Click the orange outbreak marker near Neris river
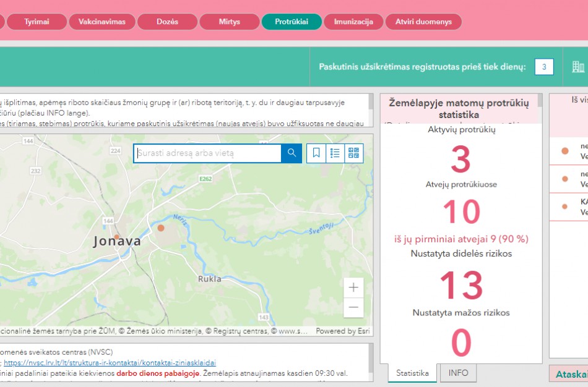Screen dimensions: 588x387 pyautogui.click(x=161, y=228)
